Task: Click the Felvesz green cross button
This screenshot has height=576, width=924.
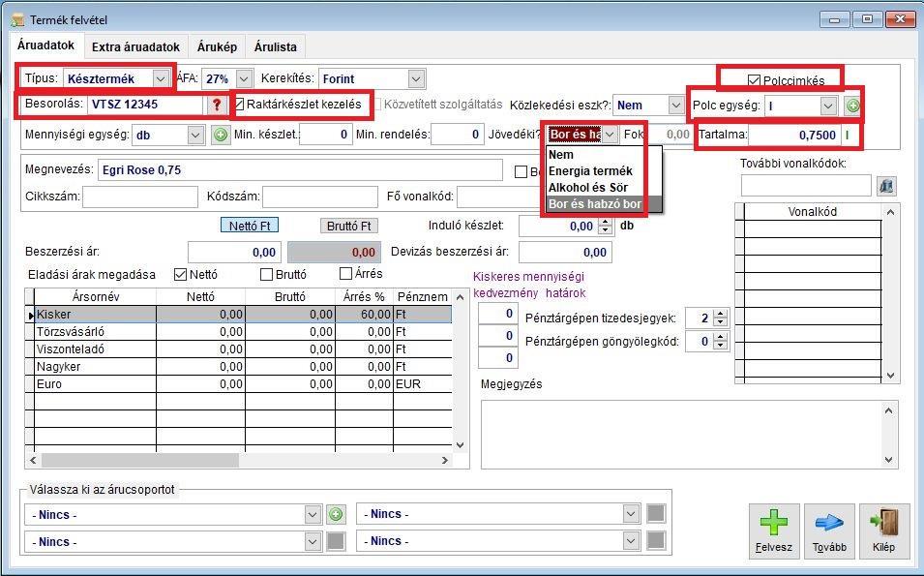Action: pos(774,531)
